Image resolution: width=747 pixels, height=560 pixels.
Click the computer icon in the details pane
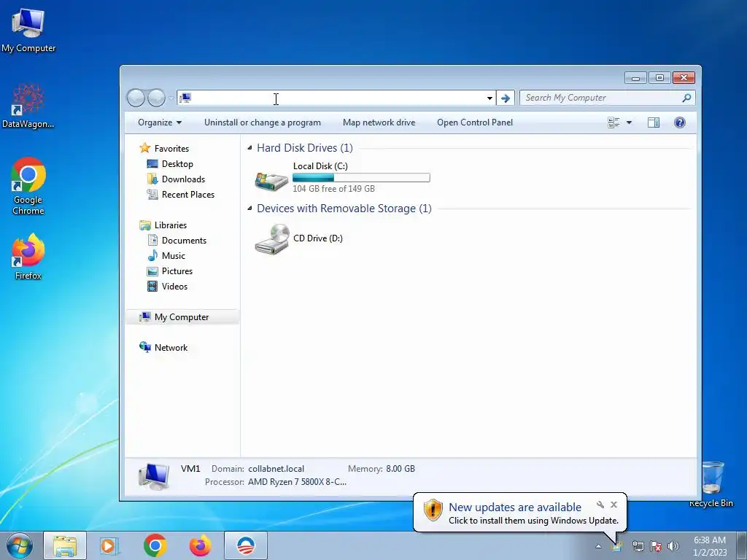pos(154,476)
